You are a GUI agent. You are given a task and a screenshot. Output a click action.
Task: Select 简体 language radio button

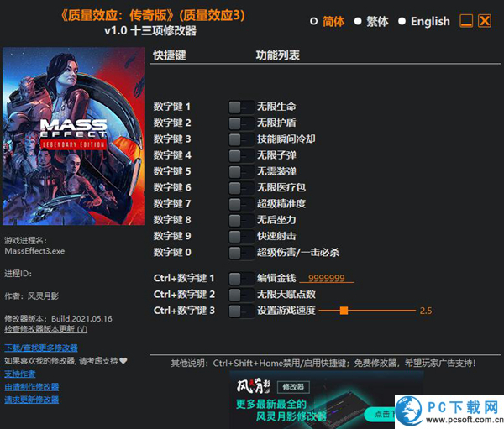[313, 21]
